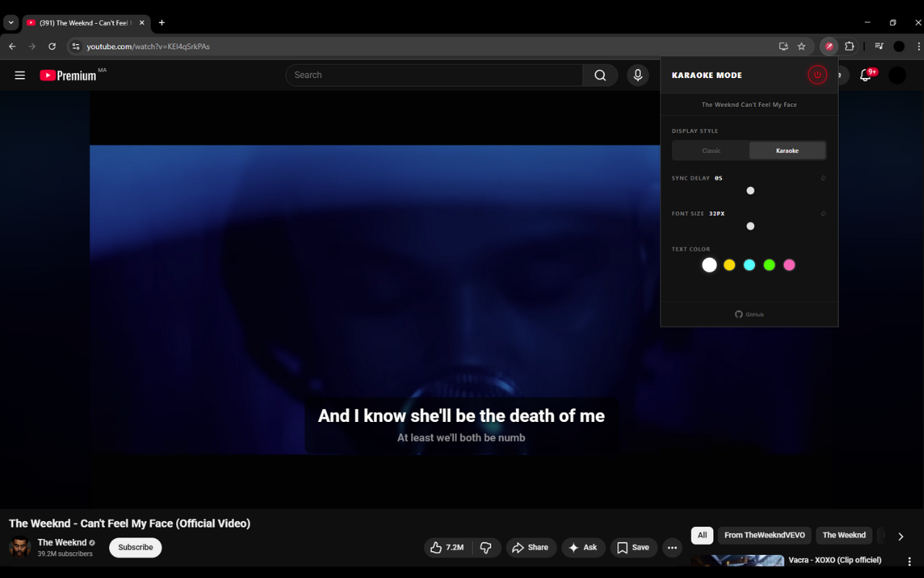Click the video title text
This screenshot has width=924, height=578.
[130, 523]
